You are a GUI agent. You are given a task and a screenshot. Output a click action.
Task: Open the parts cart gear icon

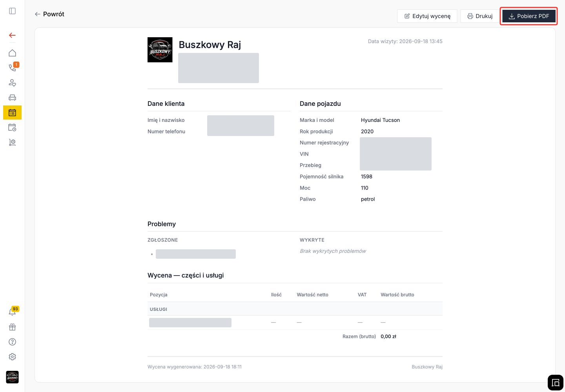point(12,142)
